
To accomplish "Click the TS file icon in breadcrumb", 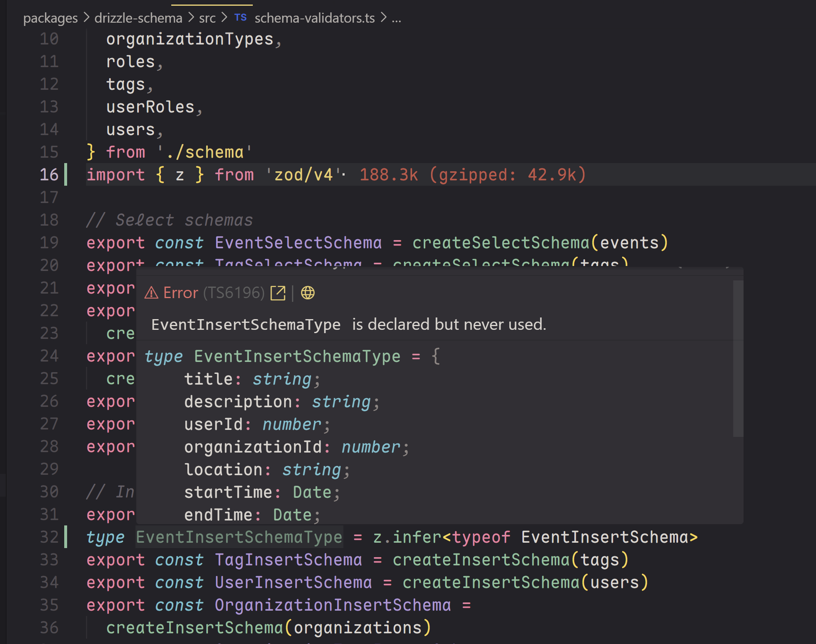I will pos(240,18).
